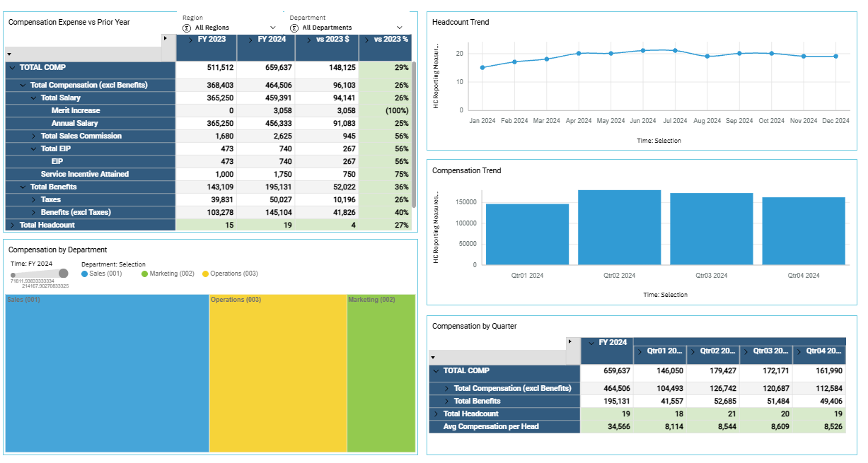Expand the Total Sales Commission row

[33, 136]
